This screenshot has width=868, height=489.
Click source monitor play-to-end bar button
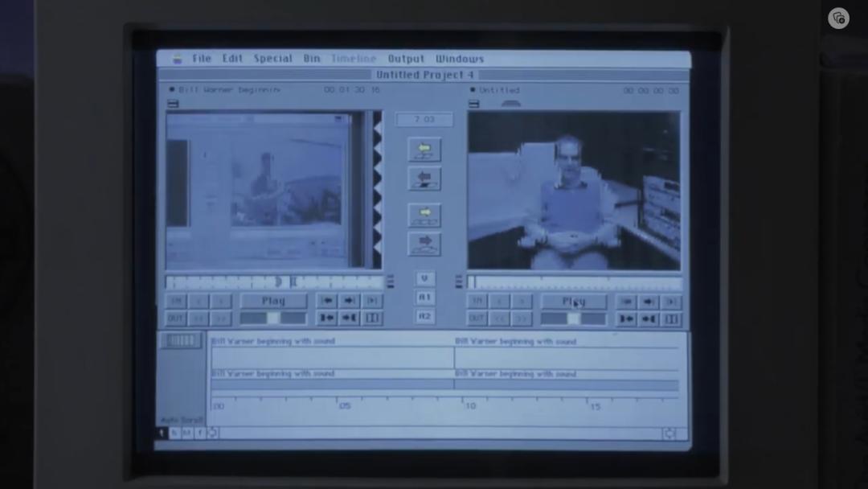(x=372, y=301)
